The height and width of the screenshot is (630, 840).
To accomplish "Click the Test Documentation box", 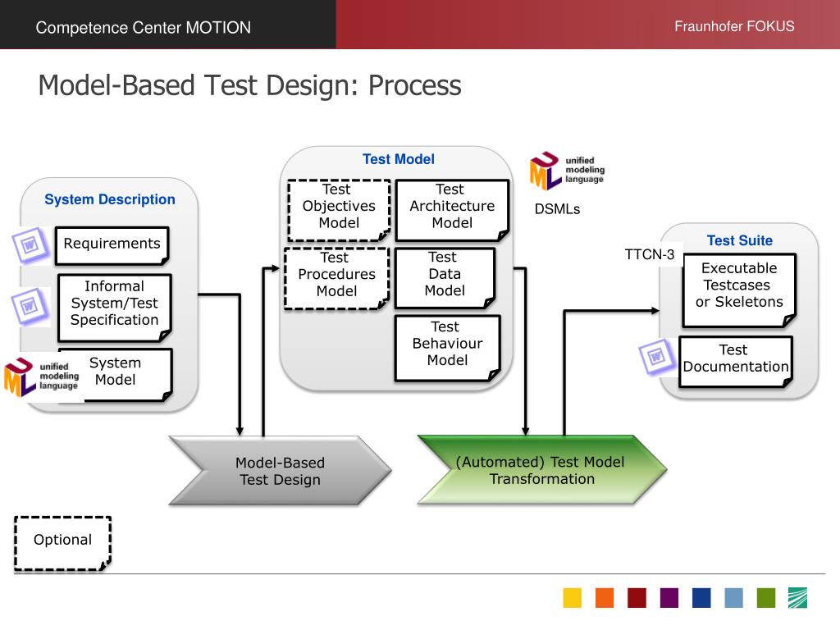I will (x=736, y=362).
